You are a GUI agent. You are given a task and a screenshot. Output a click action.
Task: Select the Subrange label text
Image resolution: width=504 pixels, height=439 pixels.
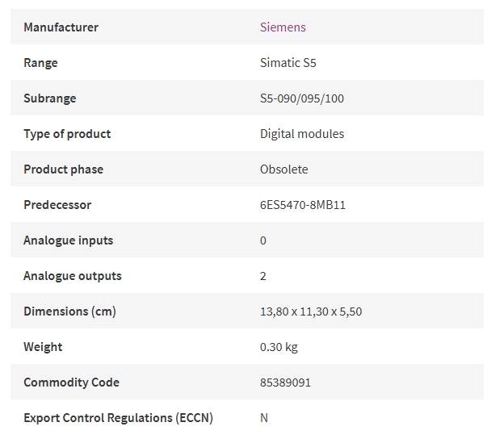tap(50, 98)
